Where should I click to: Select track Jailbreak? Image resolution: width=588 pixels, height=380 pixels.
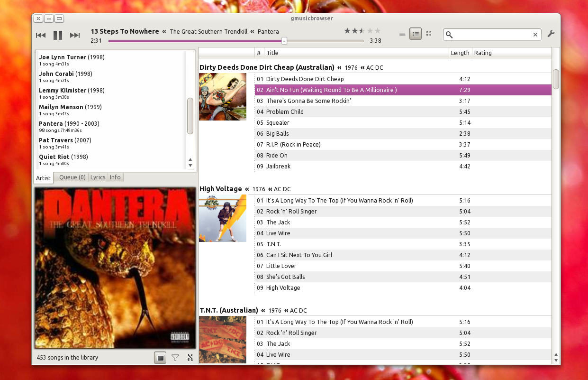click(x=403, y=166)
